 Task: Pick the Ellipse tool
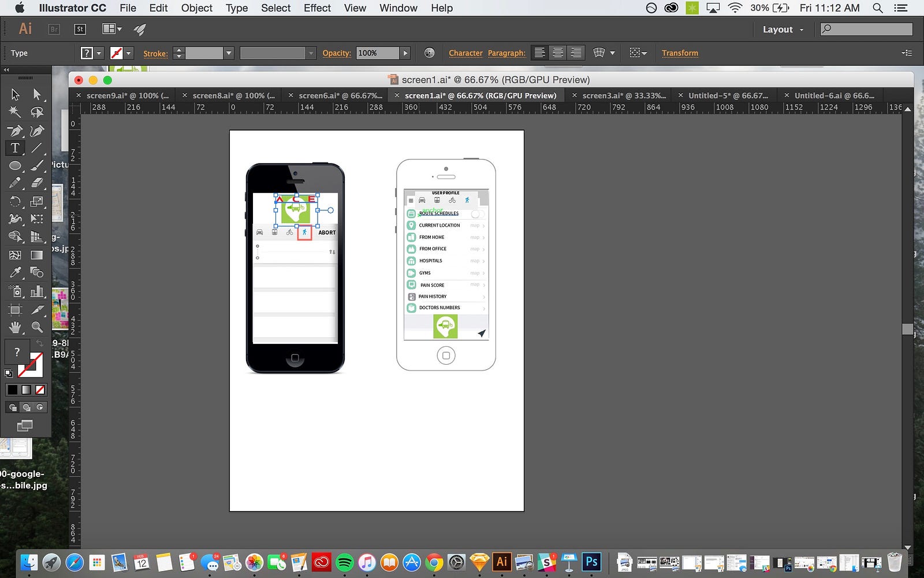pyautogui.click(x=15, y=166)
